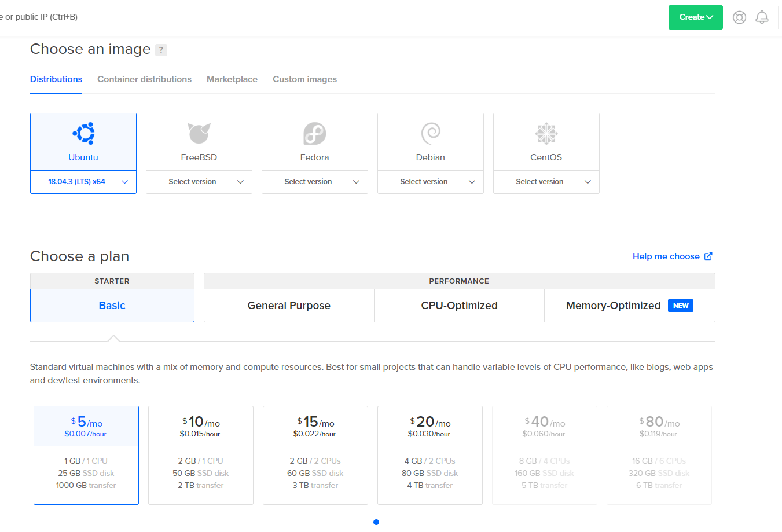Click the '50 GB SSD disk' text
Screen dimensions: 782x532
point(201,473)
